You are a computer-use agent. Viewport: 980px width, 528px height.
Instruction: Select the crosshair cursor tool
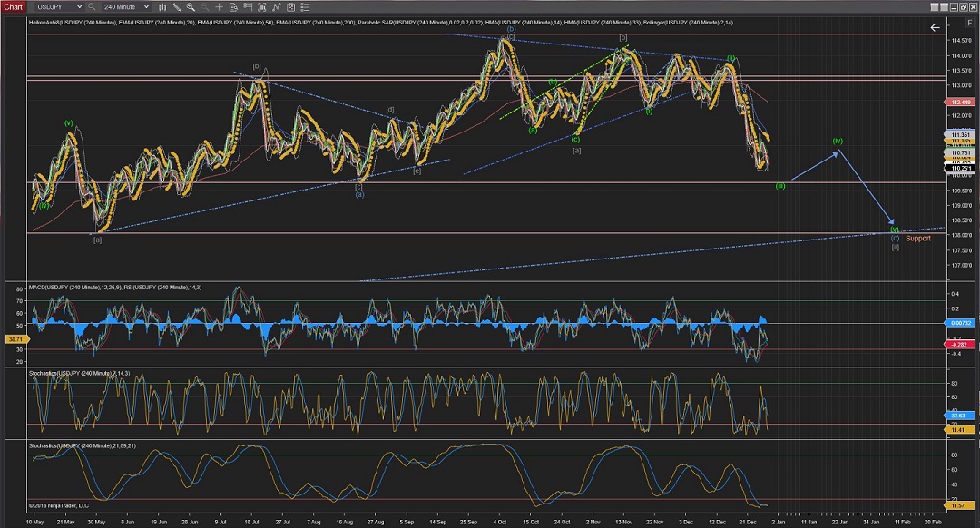pos(219,7)
